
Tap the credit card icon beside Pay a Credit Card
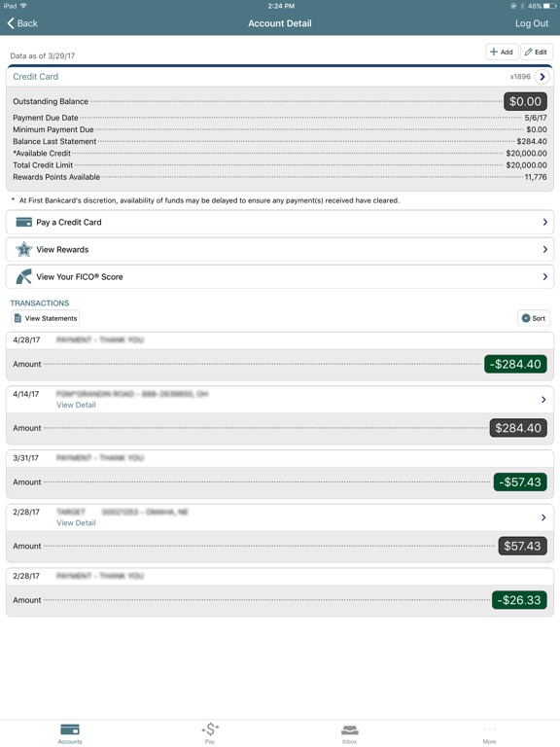[23, 222]
